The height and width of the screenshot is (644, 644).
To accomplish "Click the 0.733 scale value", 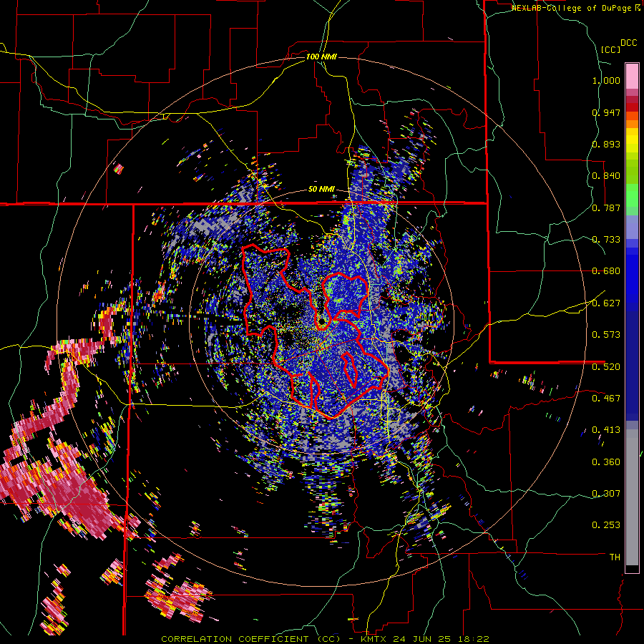I will point(606,240).
